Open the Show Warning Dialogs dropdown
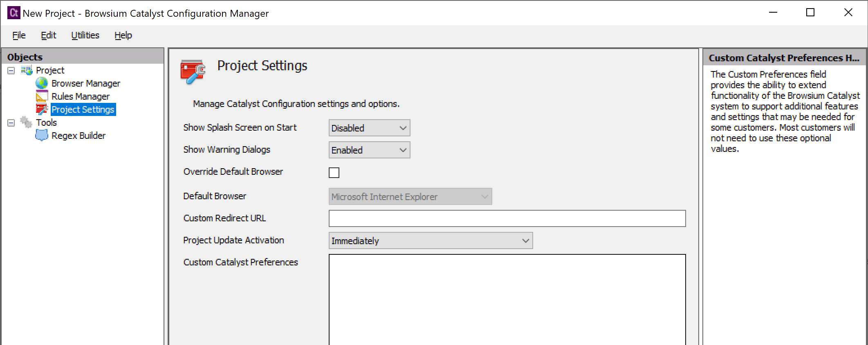 [x=369, y=150]
